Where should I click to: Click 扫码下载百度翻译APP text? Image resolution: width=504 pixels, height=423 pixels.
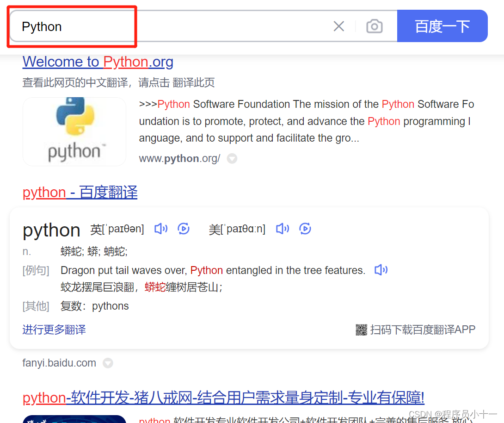423,330
